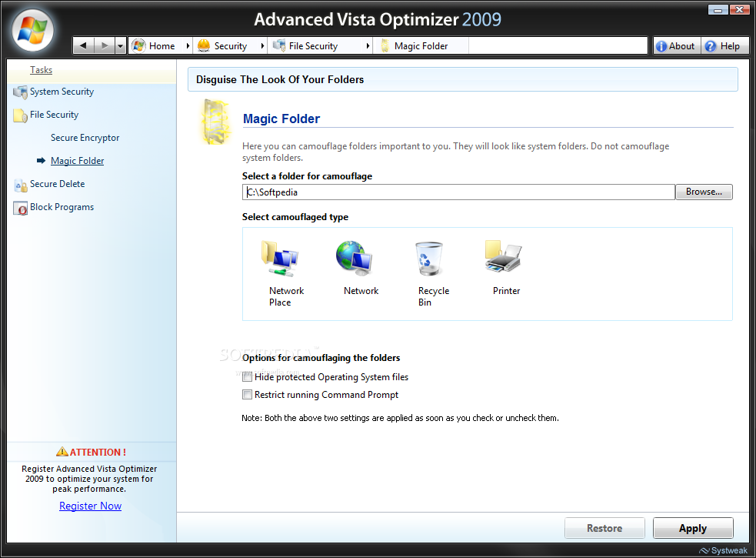Pick the Recycle Bin camouflage icon
756x558 pixels.
pos(428,259)
